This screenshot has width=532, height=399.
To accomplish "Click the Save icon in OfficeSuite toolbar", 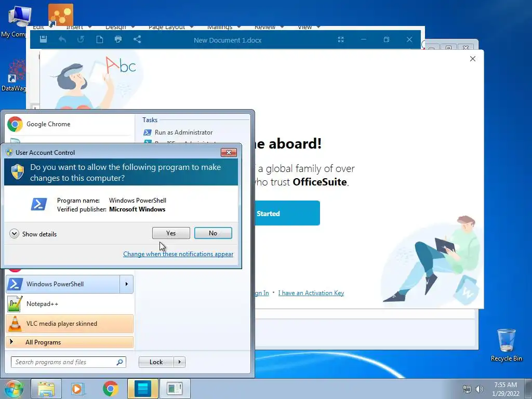I will pyautogui.click(x=43, y=39).
